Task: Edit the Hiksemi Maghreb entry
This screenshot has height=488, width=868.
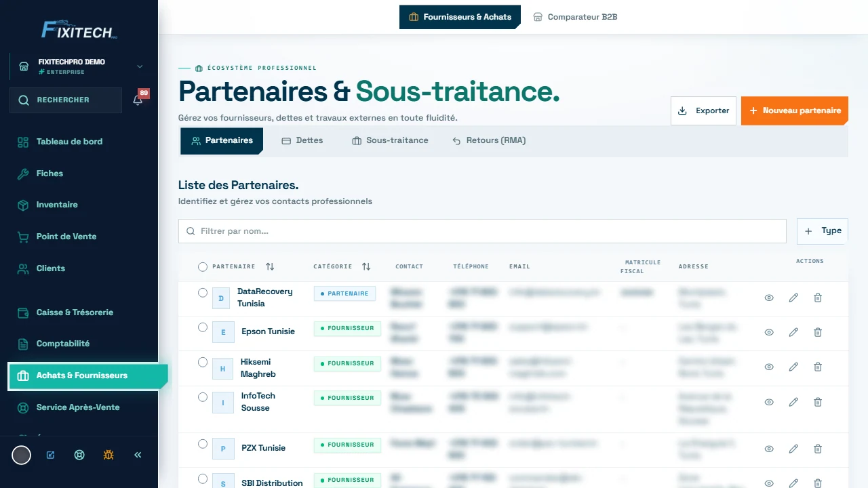Action: pyautogui.click(x=793, y=367)
